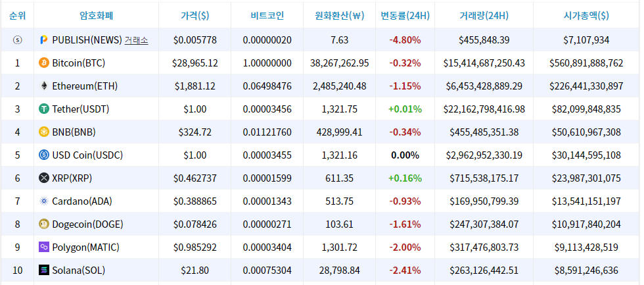Click the Tether green logo icon
644x285 pixels.
[43, 109]
